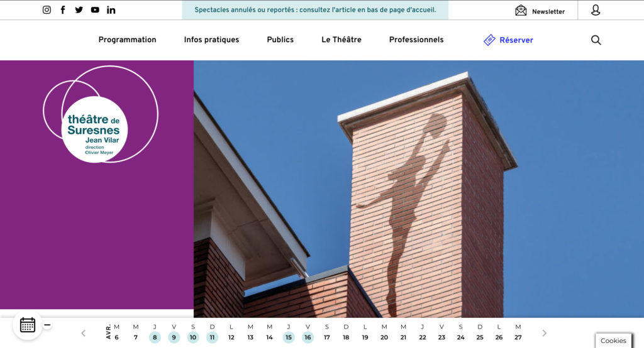Image resolution: width=644 pixels, height=348 pixels.
Task: Select date 25 in calendar strip
Action: pyautogui.click(x=480, y=337)
